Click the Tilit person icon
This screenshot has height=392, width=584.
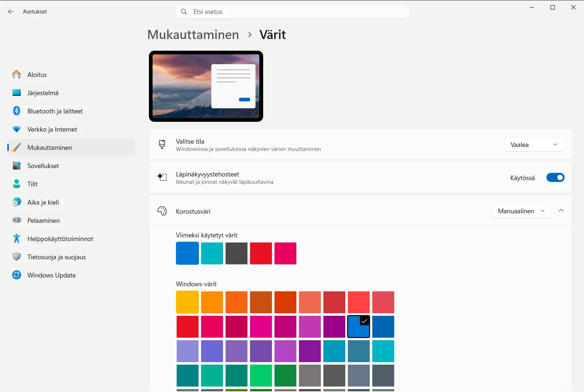point(16,184)
